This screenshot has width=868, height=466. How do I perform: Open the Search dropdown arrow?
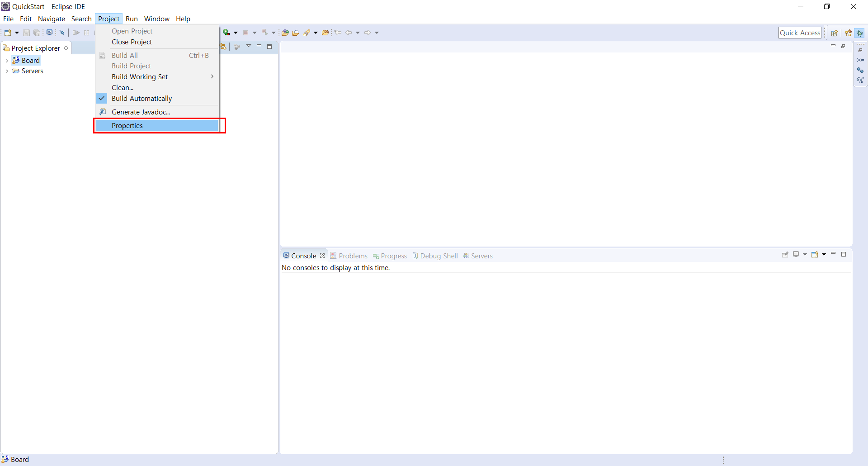(316, 33)
